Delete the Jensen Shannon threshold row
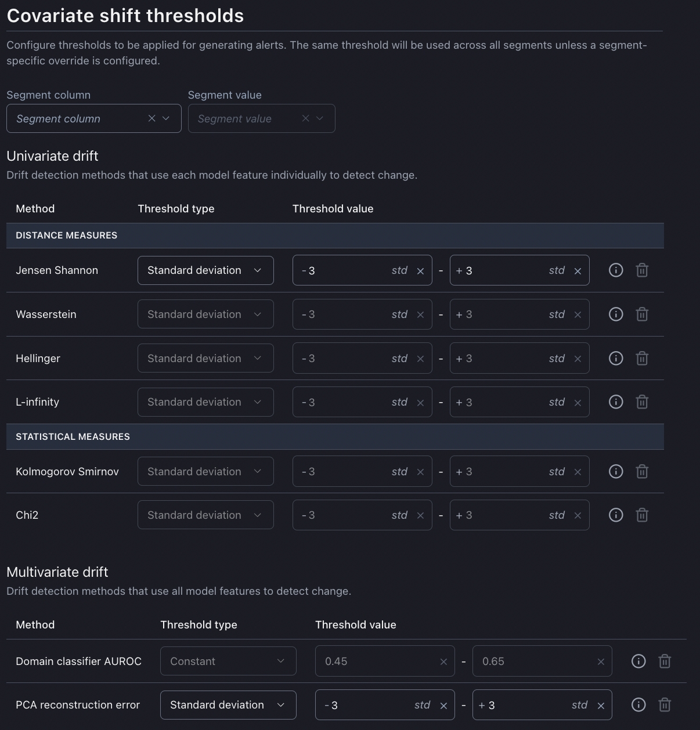Image resolution: width=700 pixels, height=730 pixels. [642, 270]
